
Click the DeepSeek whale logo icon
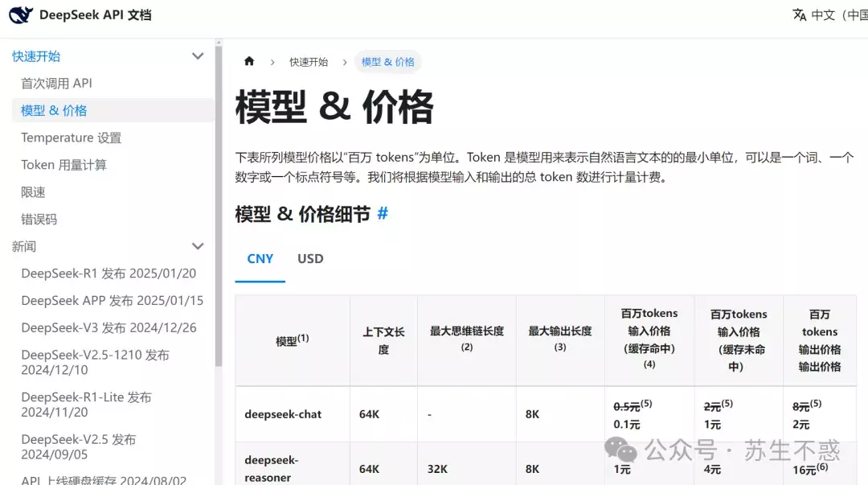coord(20,14)
